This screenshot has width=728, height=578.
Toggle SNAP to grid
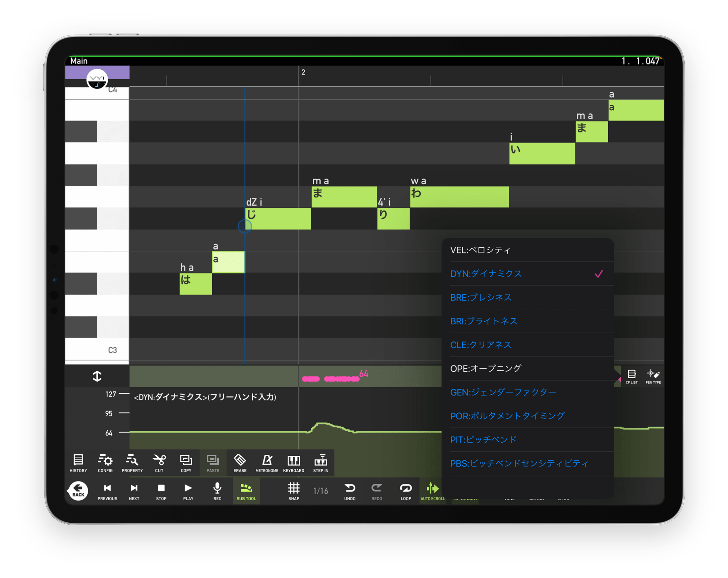[293, 492]
